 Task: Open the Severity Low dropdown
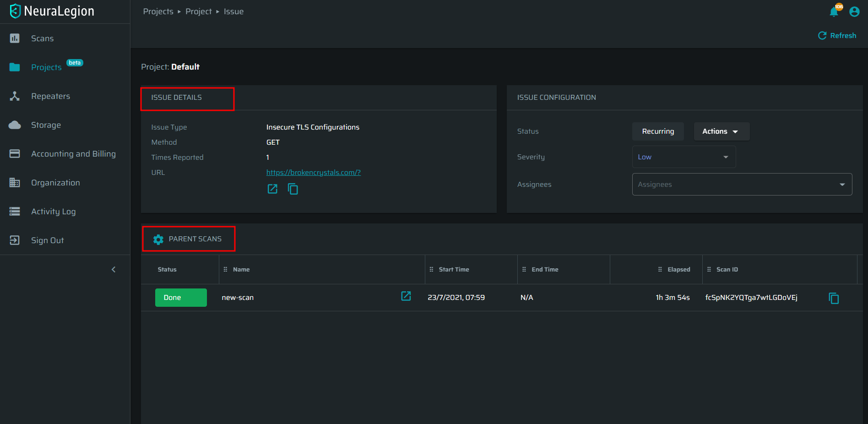point(684,157)
